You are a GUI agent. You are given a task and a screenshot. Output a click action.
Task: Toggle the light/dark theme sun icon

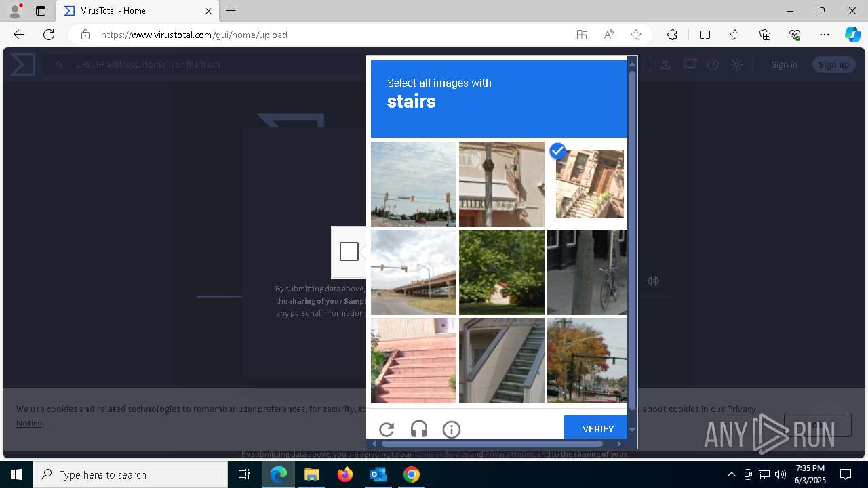pos(736,64)
